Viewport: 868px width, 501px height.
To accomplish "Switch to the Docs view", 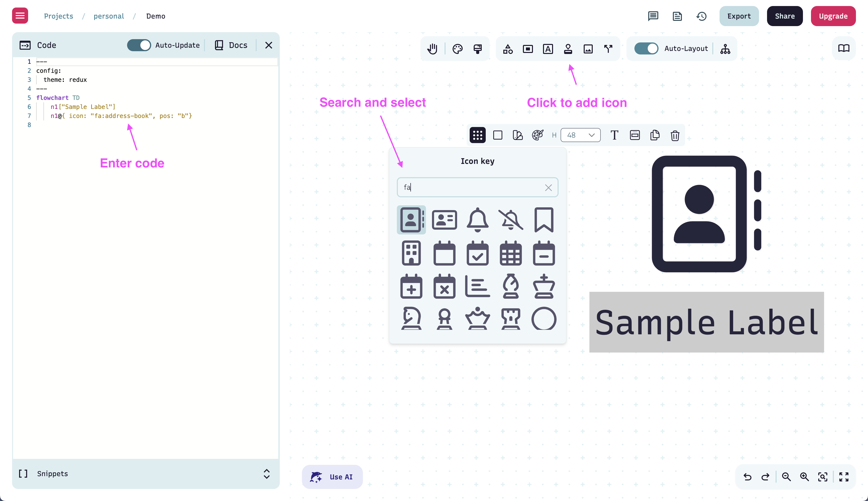I will click(231, 45).
